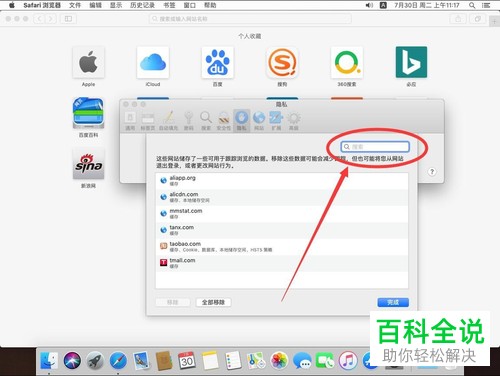Open Spotlight search in menu bar
This screenshot has height=376, width=500.
pyautogui.click(x=472, y=5)
